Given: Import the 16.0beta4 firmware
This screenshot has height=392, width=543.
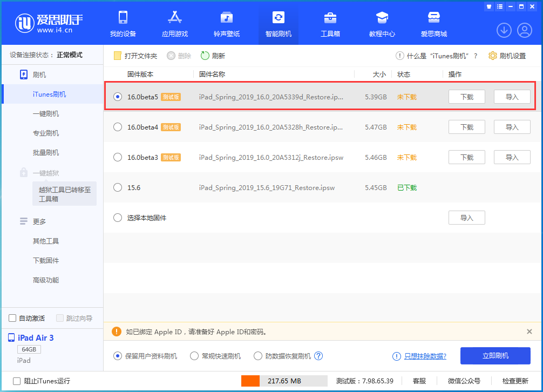Looking at the screenshot, I should pos(512,127).
